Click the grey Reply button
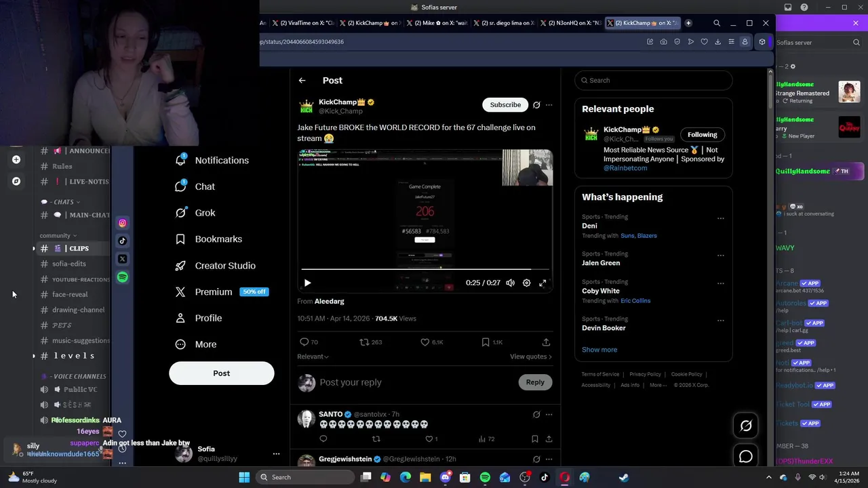Image resolution: width=868 pixels, height=488 pixels. coord(535,382)
